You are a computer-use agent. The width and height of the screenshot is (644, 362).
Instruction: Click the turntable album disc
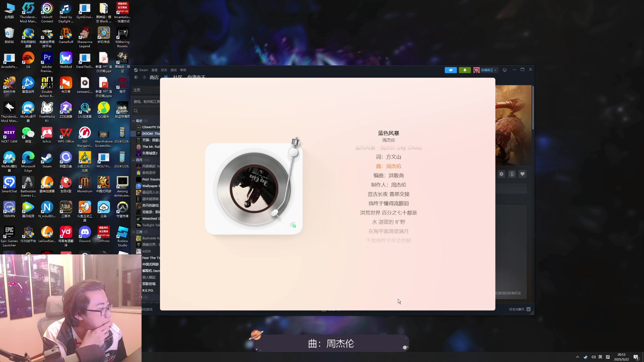pyautogui.click(x=254, y=188)
